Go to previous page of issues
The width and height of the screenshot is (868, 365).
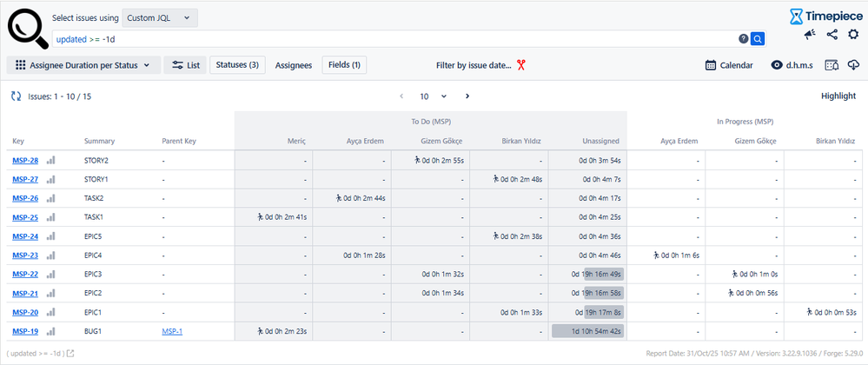click(402, 96)
